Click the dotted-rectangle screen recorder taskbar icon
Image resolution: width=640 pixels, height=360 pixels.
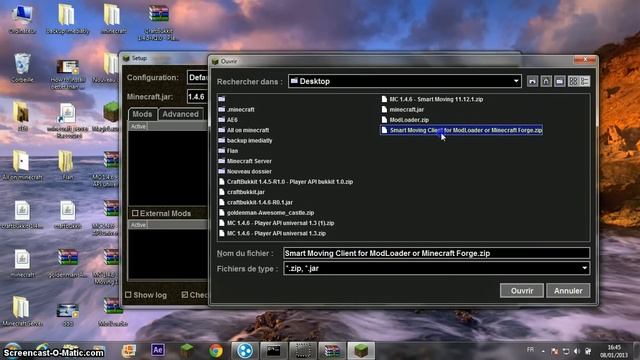[x=302, y=350]
